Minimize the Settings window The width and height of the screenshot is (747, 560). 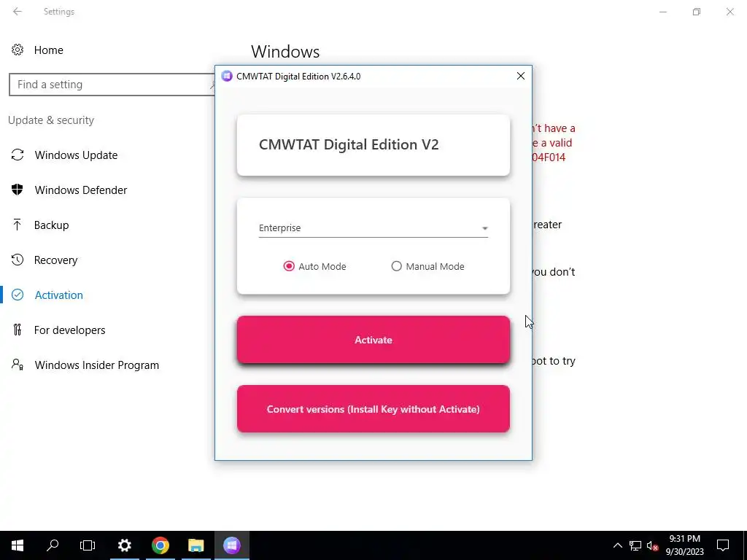click(662, 12)
